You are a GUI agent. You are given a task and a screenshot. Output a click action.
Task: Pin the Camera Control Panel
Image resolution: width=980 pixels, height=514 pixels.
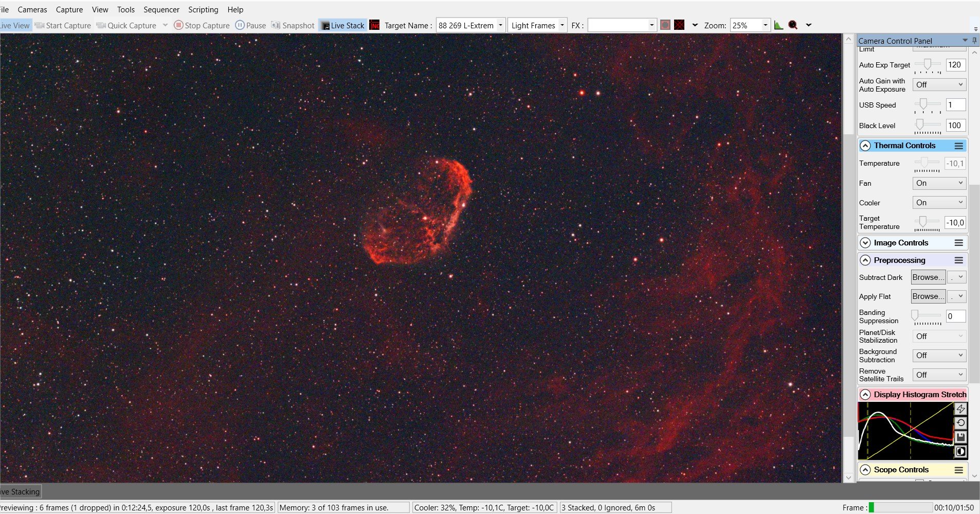[x=974, y=41]
